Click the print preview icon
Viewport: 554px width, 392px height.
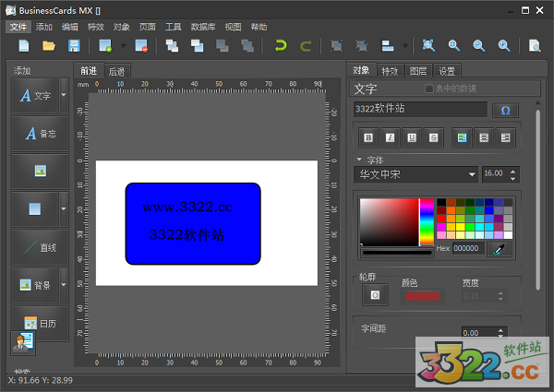tap(535, 46)
